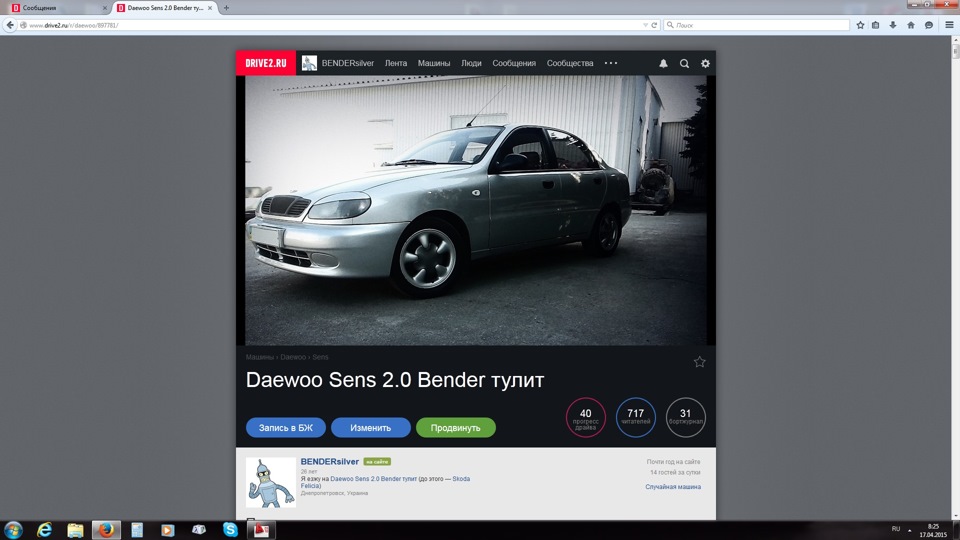
Task: Go back with browser back arrow
Action: click(x=10, y=25)
